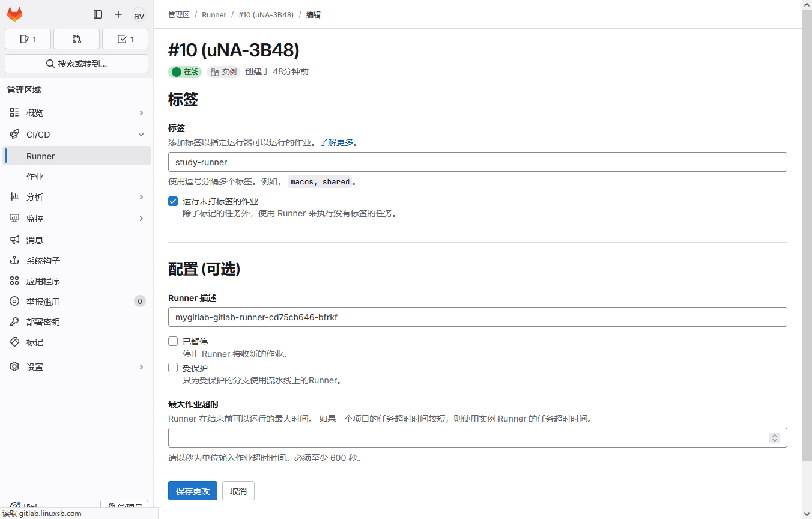Click the plus create-new icon
Screen dimensions: 812x519
118,14
